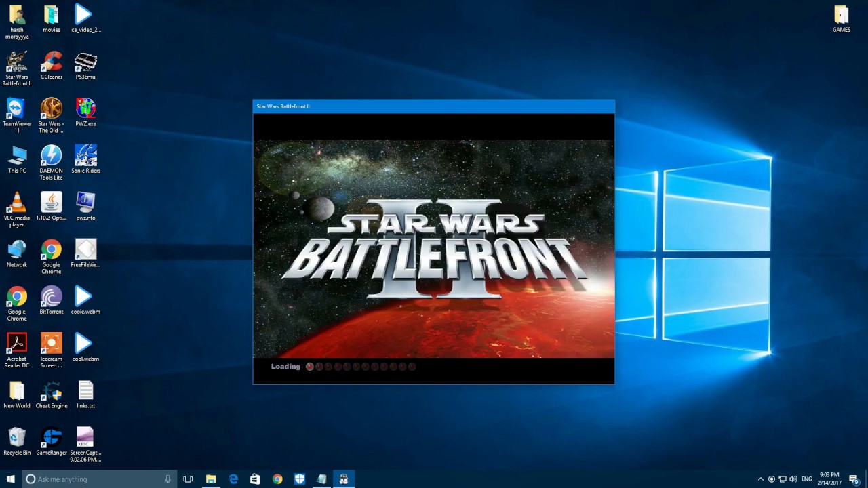Select the pwz.nfo file icon
The width and height of the screenshot is (868, 488).
[85, 206]
